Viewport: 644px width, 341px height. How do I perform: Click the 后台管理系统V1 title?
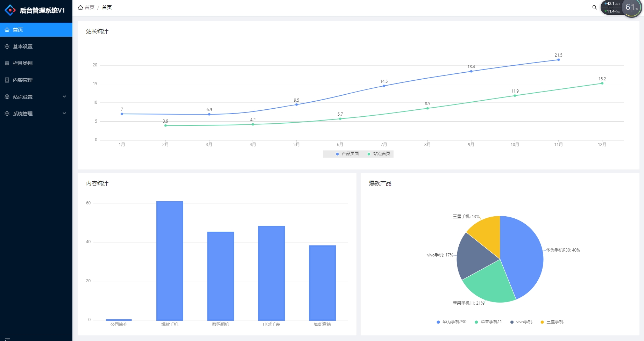click(x=42, y=10)
